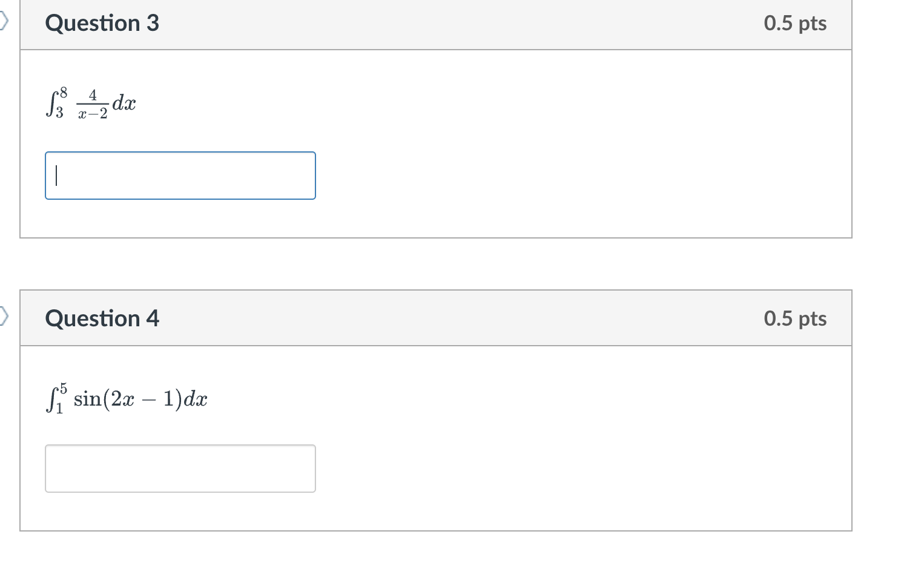924x563 pixels.
Task: Click the text cursor in Question 3 field
Action: point(55,175)
